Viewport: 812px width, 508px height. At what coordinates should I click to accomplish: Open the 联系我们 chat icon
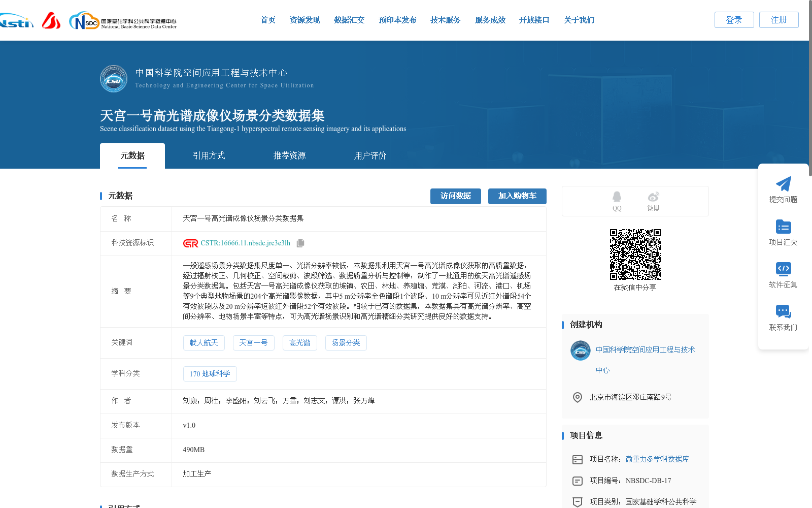tap(783, 311)
